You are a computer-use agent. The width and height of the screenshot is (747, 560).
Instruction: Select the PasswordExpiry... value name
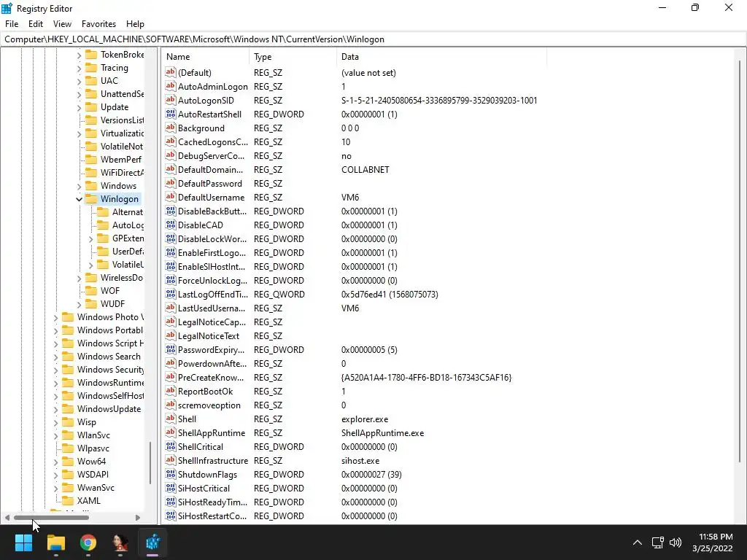[x=211, y=349]
